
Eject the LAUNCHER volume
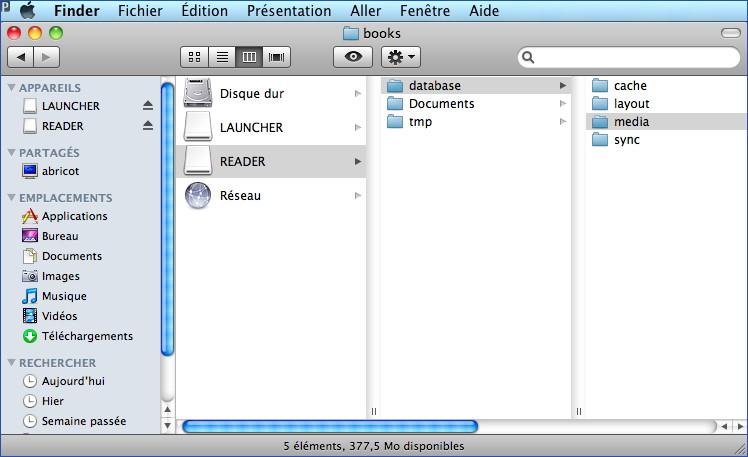(148, 105)
